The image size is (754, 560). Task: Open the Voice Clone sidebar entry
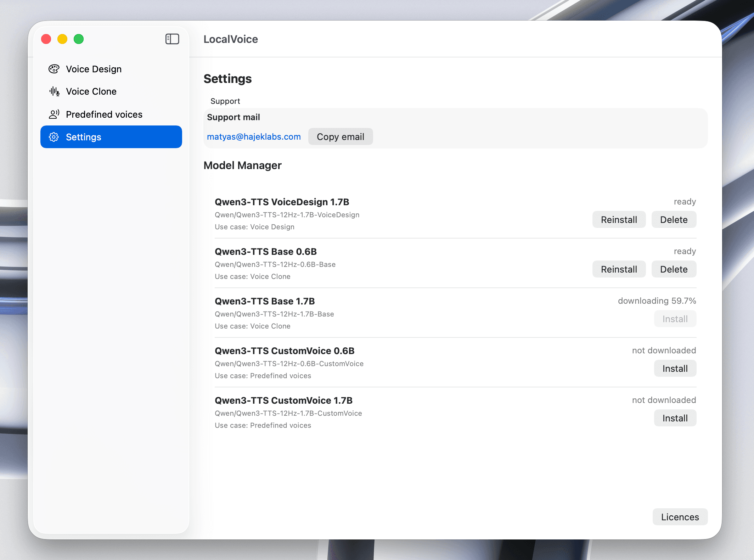pos(91,91)
